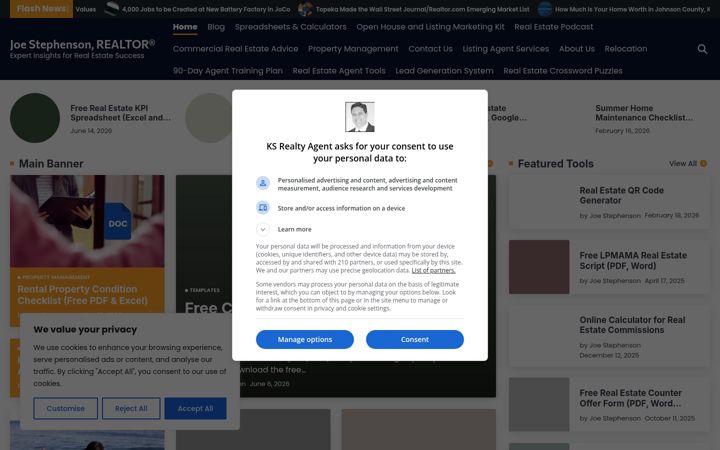Click Accept All in cookie banner
Image resolution: width=720 pixels, height=450 pixels.
[195, 408]
